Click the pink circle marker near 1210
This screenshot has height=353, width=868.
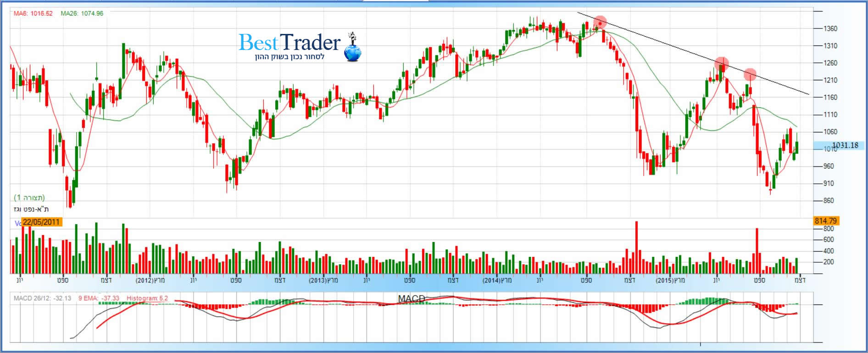750,74
